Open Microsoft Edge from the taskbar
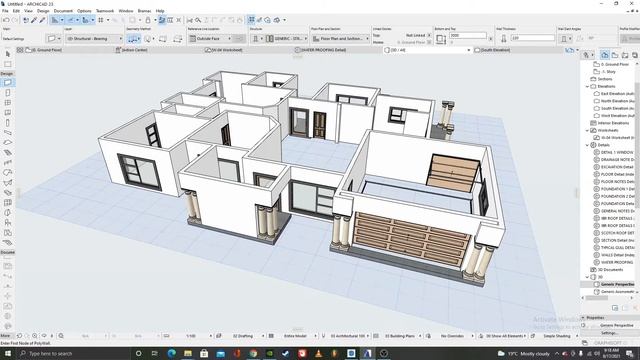640x360 pixels. (171, 353)
